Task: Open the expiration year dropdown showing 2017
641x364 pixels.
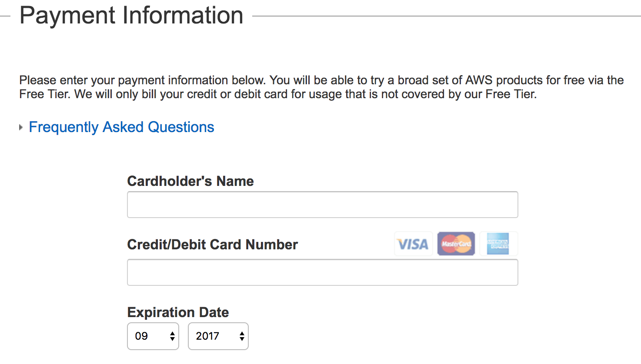Action: (217, 336)
